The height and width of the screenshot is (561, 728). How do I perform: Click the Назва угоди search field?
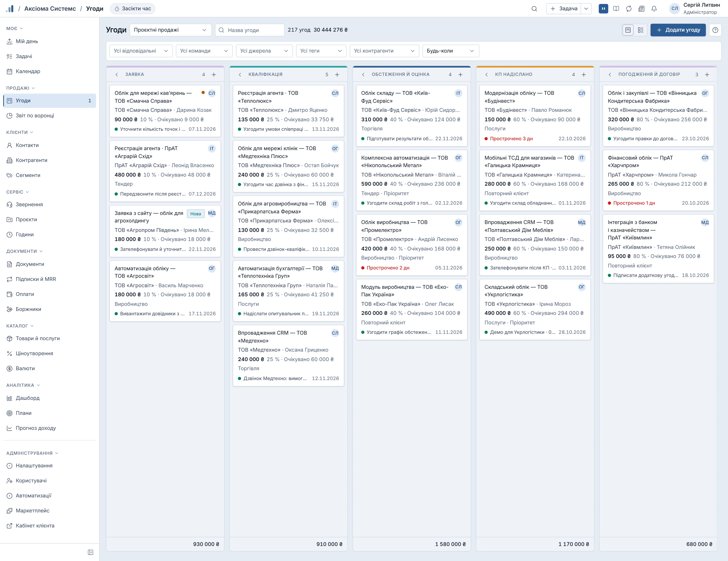(x=250, y=30)
